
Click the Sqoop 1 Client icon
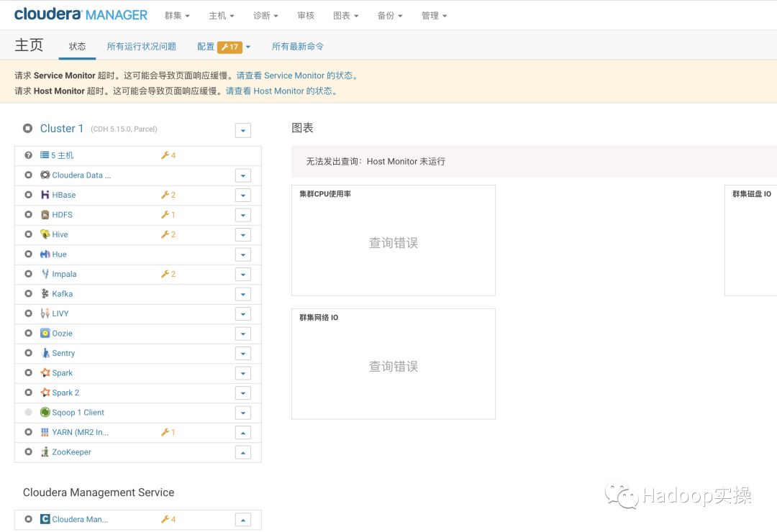point(45,412)
